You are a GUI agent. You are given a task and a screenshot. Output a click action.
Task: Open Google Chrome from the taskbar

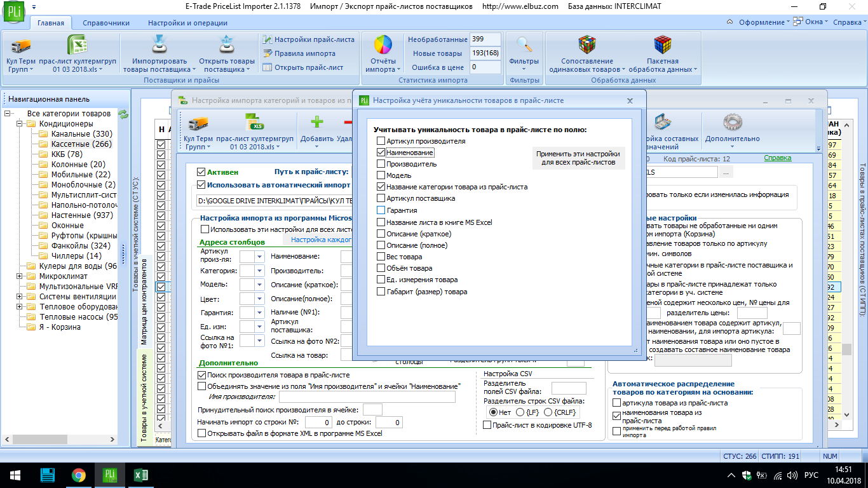[x=79, y=475]
